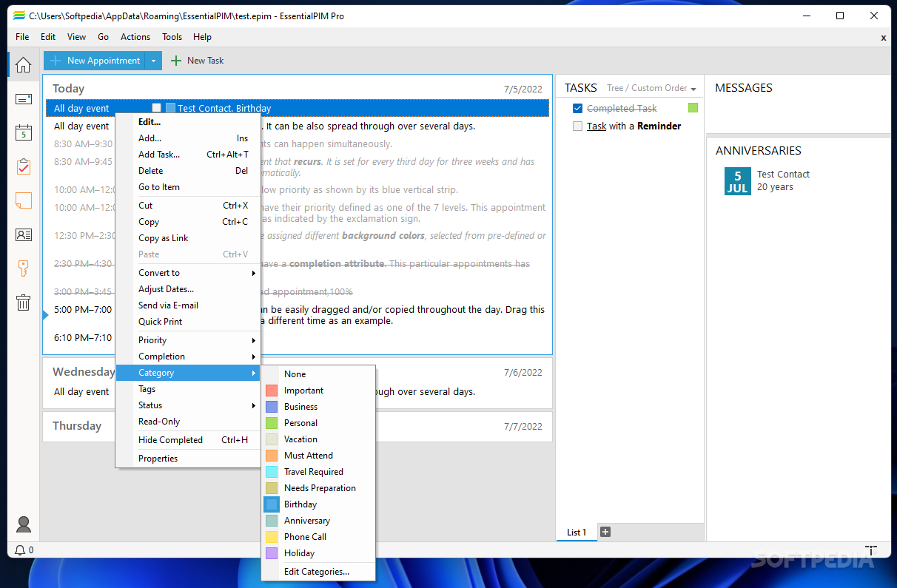Click the green color tag on Completed Task

pyautogui.click(x=693, y=108)
